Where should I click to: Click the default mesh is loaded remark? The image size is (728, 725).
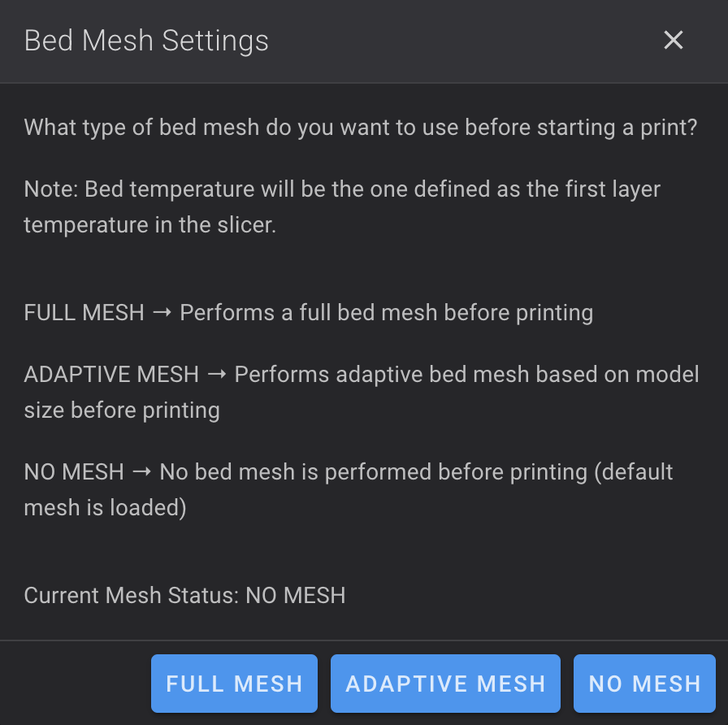coord(349,489)
